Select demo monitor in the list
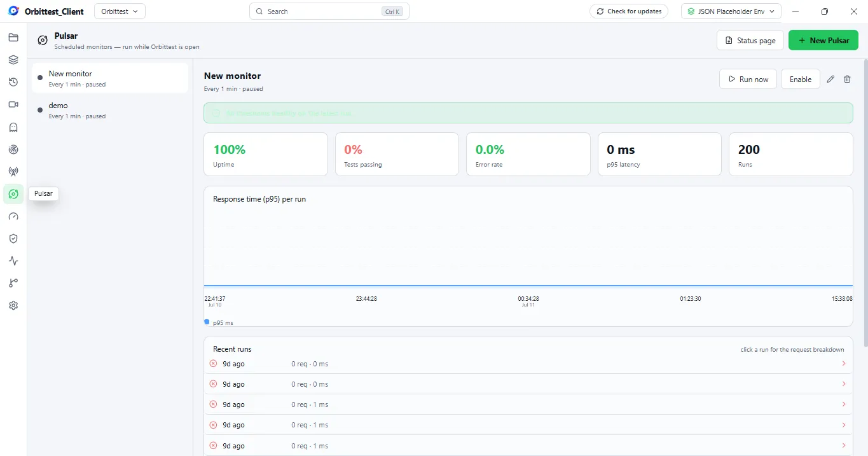The width and height of the screenshot is (868, 456). coord(110,110)
